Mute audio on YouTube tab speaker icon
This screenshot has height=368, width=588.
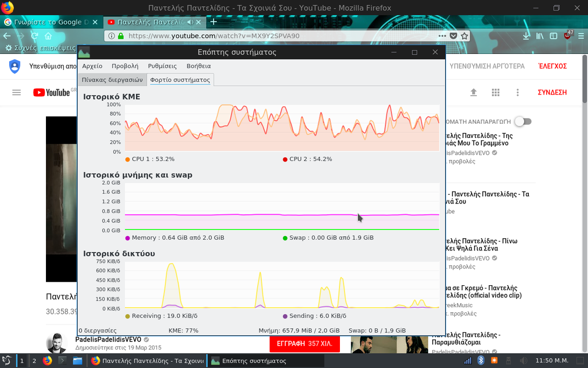coord(190,22)
